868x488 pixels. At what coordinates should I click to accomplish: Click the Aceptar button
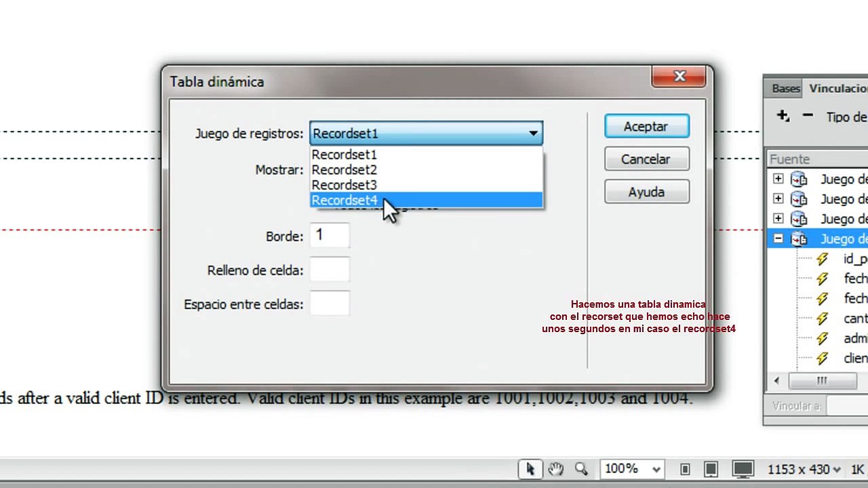(646, 127)
